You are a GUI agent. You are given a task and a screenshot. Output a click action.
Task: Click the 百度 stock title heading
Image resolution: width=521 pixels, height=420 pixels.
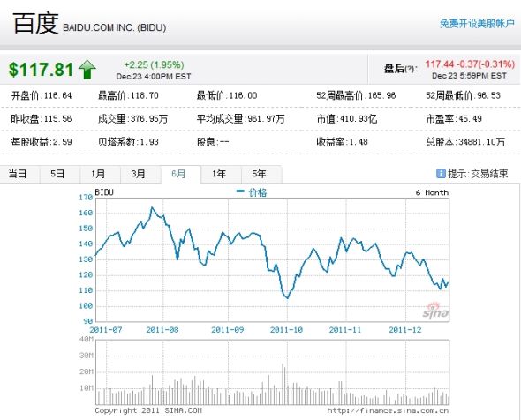[x=35, y=23]
